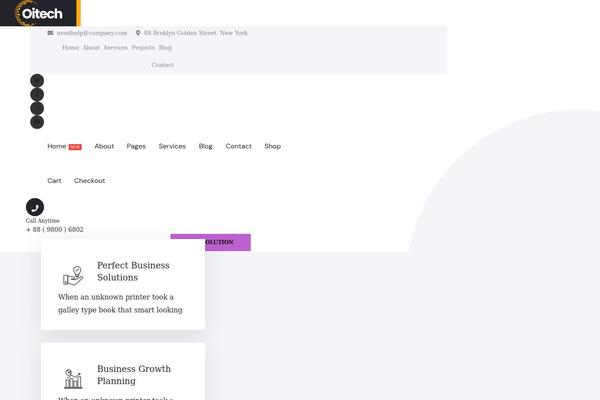Click the Oitech logo

pos(39,13)
